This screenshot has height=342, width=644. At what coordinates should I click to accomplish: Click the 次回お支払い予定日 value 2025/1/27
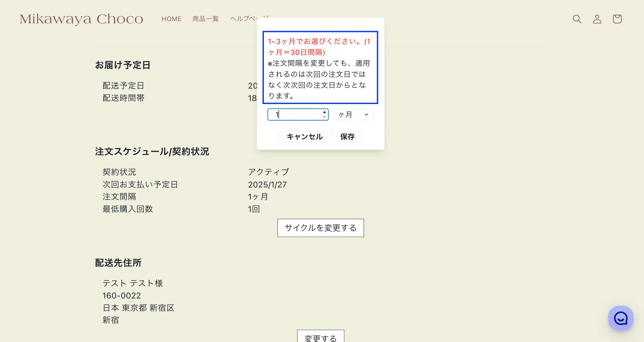pos(267,185)
